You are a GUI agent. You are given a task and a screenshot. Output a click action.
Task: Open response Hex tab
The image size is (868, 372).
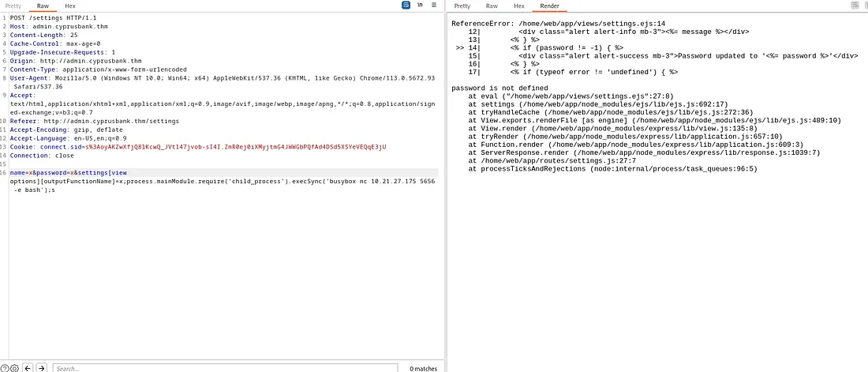[x=518, y=6]
